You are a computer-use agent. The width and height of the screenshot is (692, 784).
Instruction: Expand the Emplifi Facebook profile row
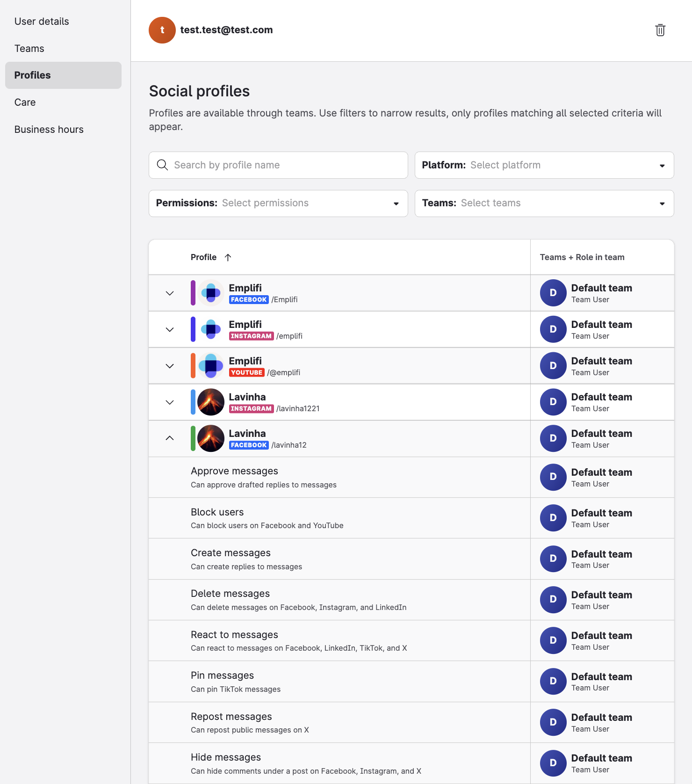tap(170, 293)
